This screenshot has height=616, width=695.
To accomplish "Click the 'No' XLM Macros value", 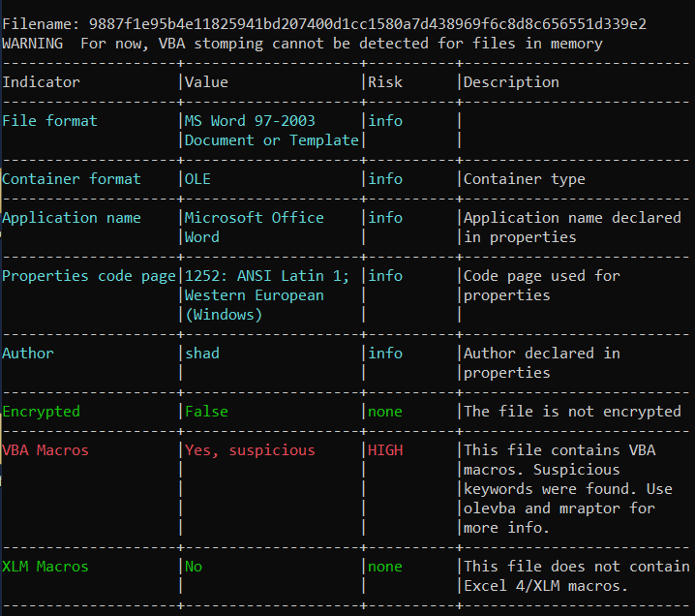I will [194, 567].
